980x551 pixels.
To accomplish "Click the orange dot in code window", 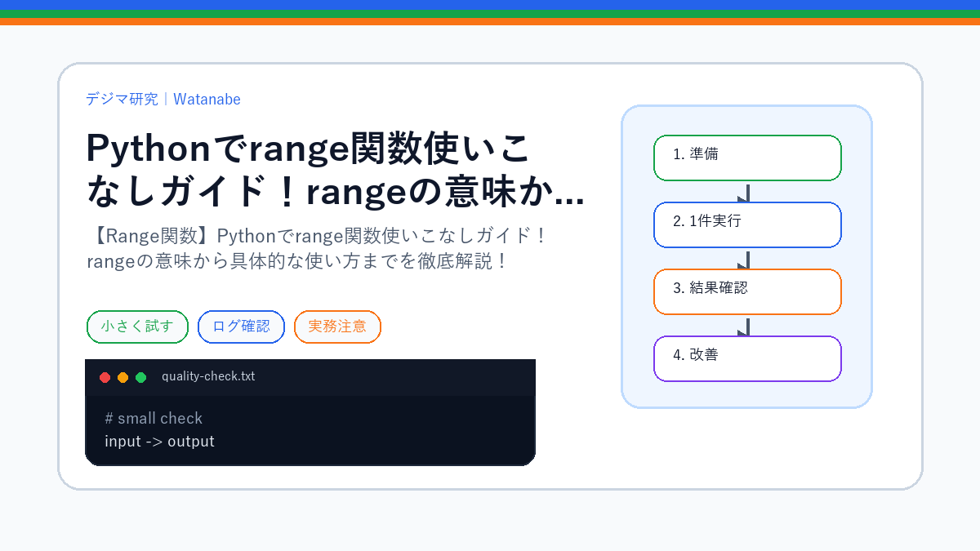I will 122,377.
